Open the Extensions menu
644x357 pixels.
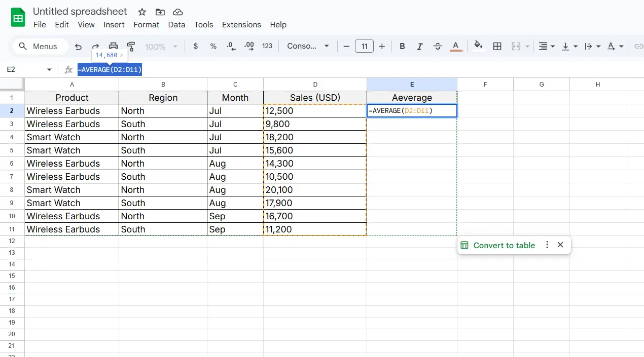[241, 25]
